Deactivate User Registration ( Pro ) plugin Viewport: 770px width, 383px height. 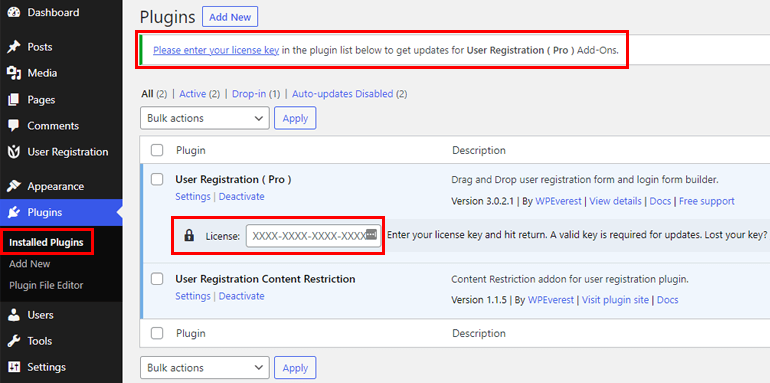point(242,196)
